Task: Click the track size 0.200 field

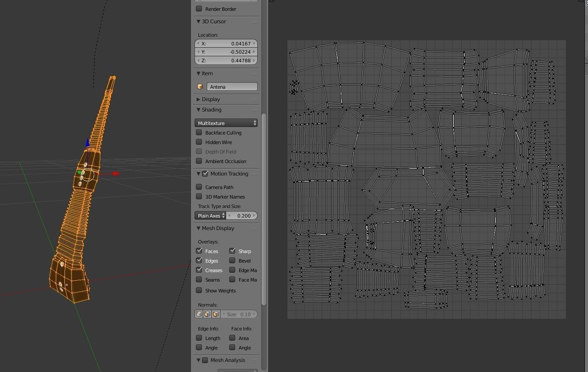Action: (242, 215)
